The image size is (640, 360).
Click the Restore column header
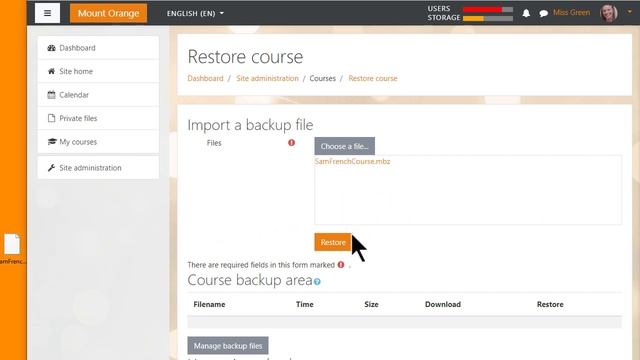[x=550, y=304]
